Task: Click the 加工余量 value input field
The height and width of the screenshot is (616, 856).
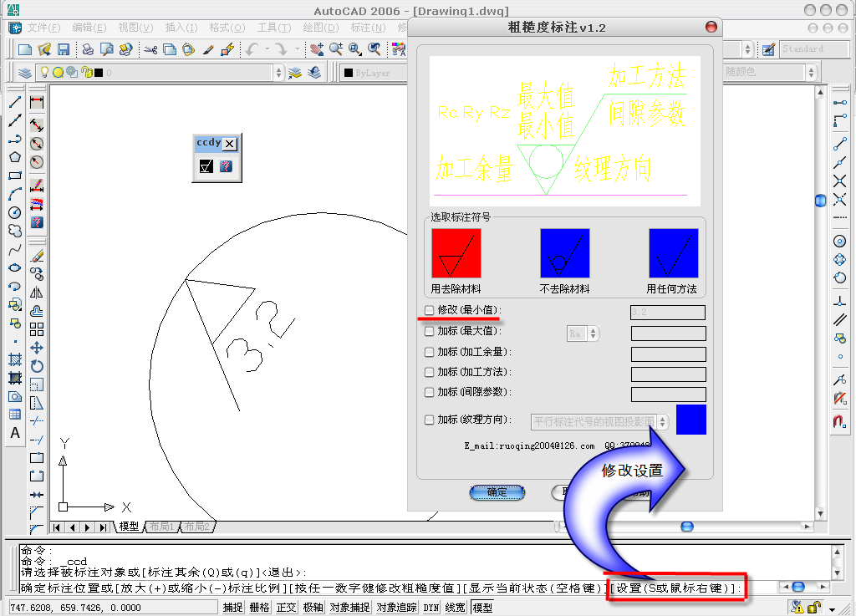Action: (x=668, y=354)
